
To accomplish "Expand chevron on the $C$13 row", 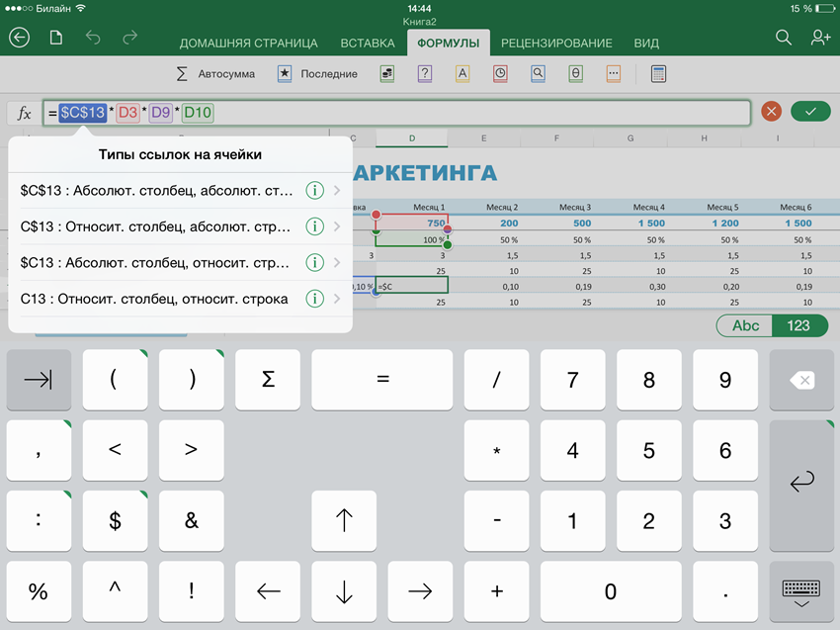I will tap(337, 190).
